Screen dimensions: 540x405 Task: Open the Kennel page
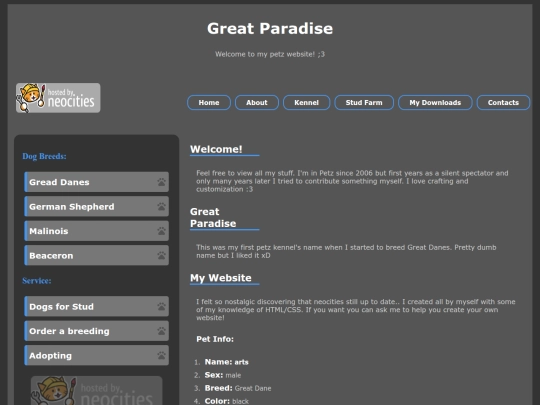coord(307,103)
